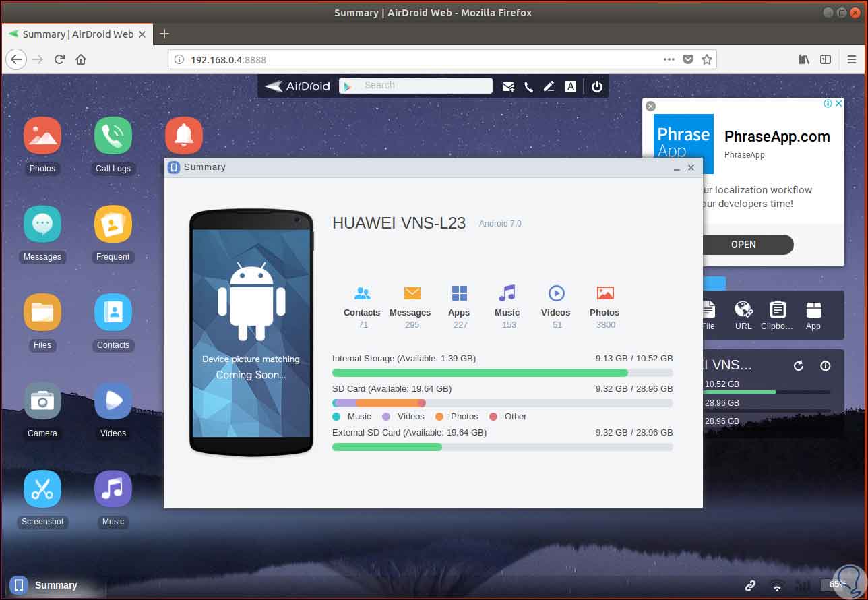Open the Videos desktop icon
Image resolution: width=868 pixels, height=600 pixels.
113,401
